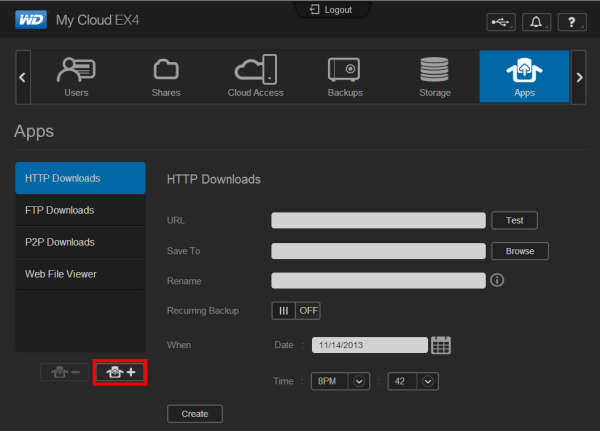600x431 pixels.
Task: Click the WD logo
Action: pyautogui.click(x=31, y=20)
